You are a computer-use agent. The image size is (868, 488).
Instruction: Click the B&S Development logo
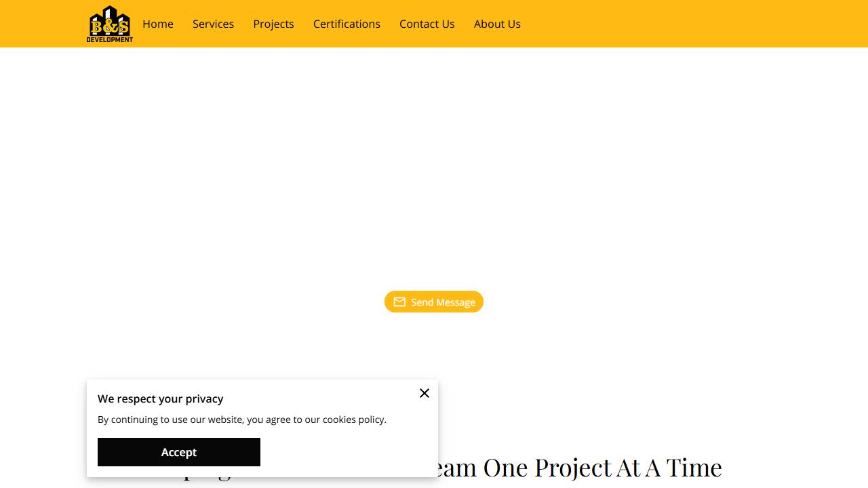point(110,24)
